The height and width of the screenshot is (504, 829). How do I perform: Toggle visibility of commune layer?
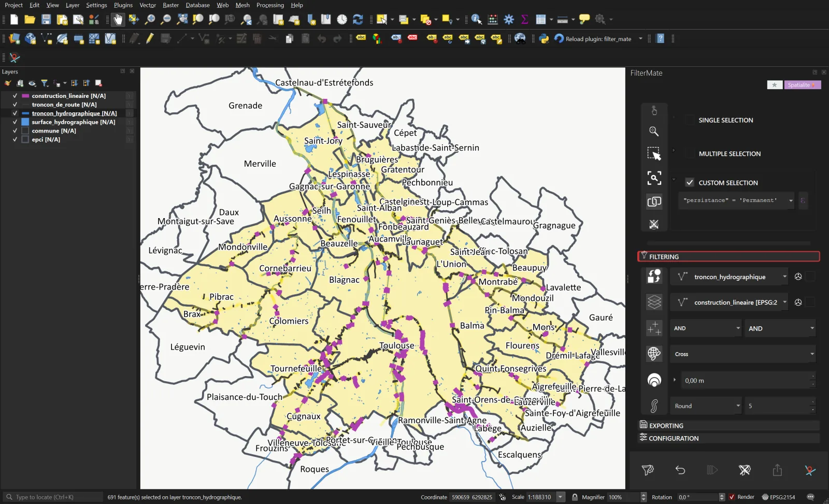[15, 131]
